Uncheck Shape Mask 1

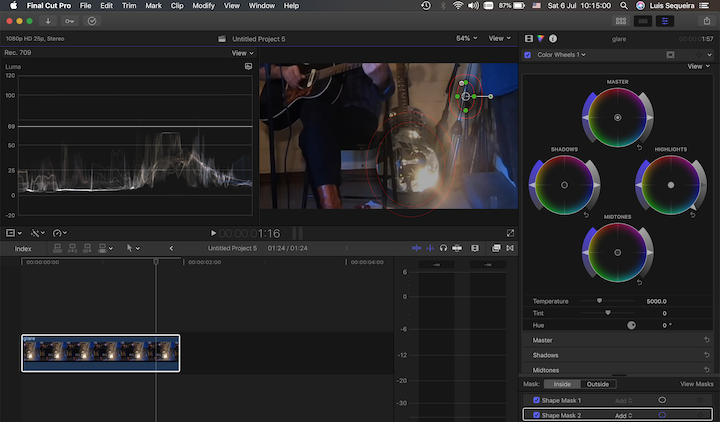point(537,400)
